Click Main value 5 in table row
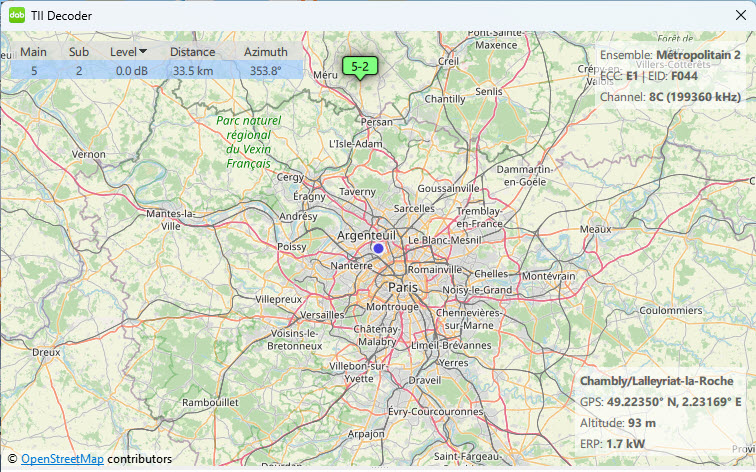756x472 pixels. [34, 71]
